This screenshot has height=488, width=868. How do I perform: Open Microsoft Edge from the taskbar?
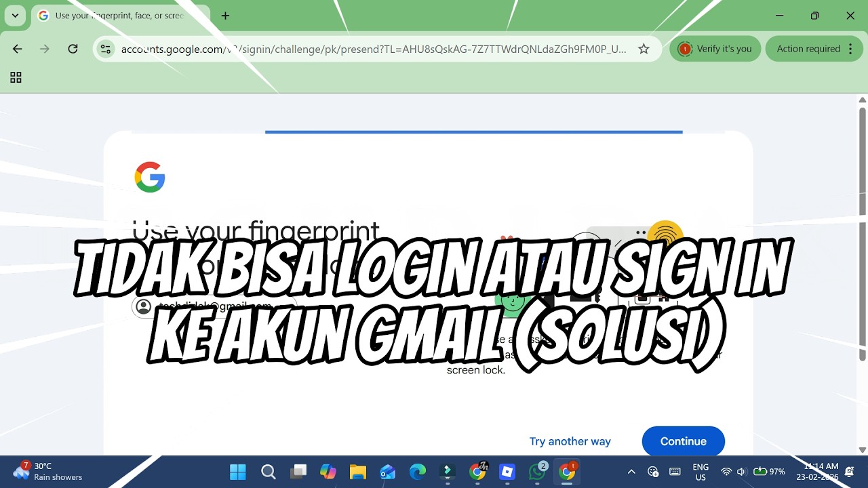point(417,472)
